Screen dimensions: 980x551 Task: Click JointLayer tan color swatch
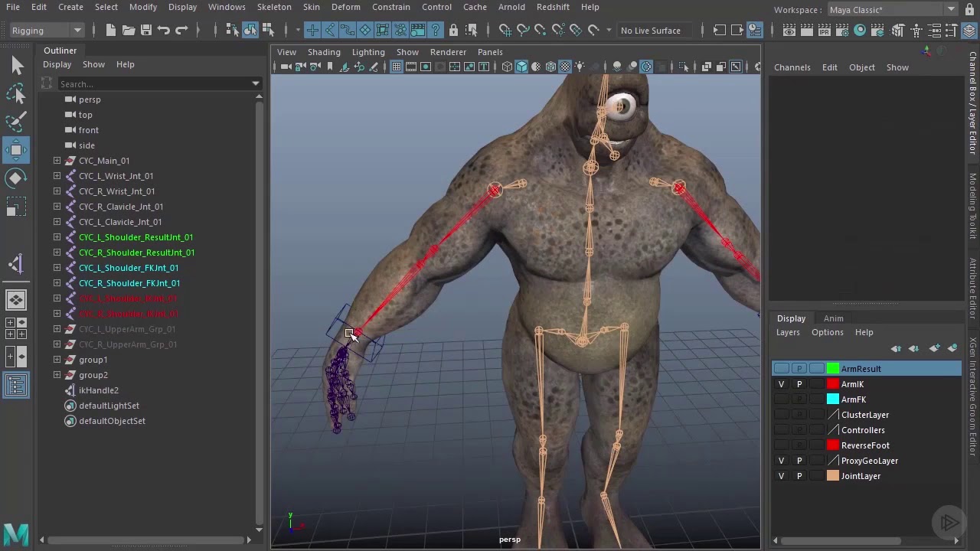click(x=833, y=476)
